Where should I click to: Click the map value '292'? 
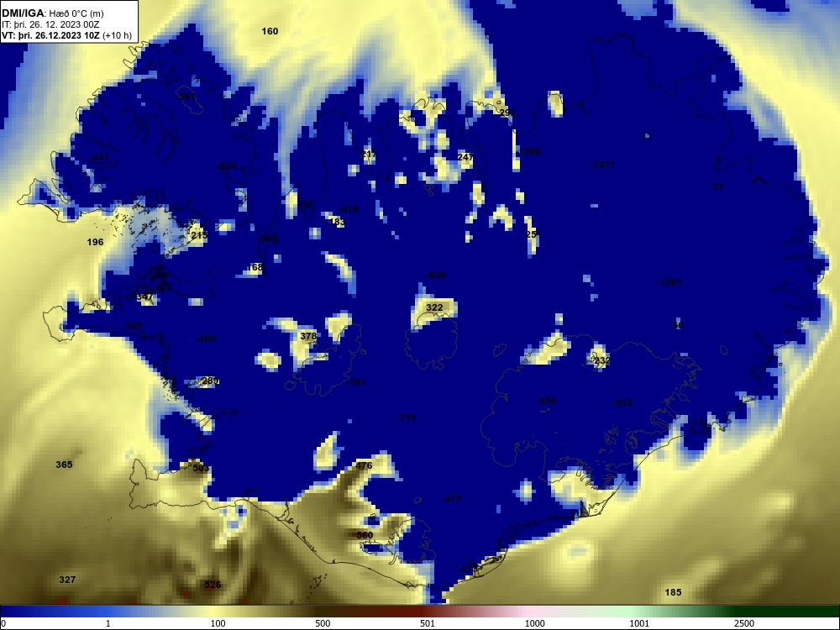pos(507,113)
